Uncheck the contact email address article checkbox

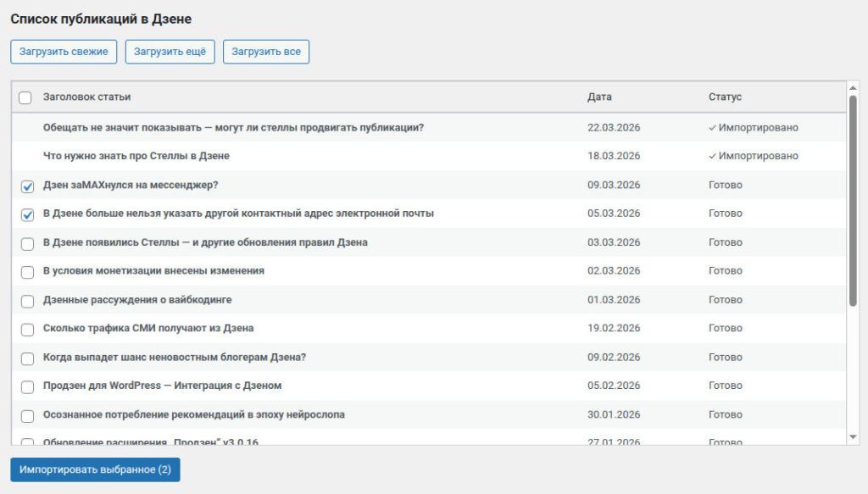pyautogui.click(x=27, y=215)
